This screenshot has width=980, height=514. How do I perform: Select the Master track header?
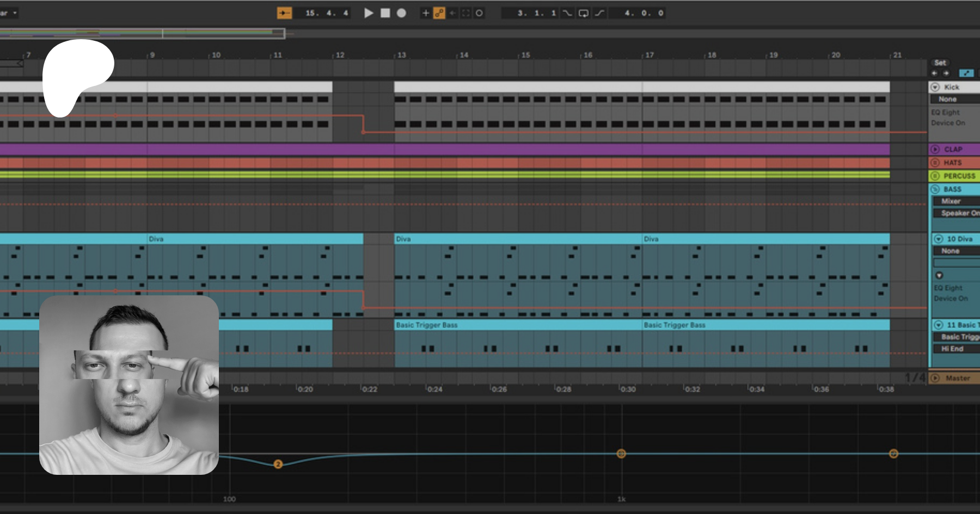tap(958, 378)
